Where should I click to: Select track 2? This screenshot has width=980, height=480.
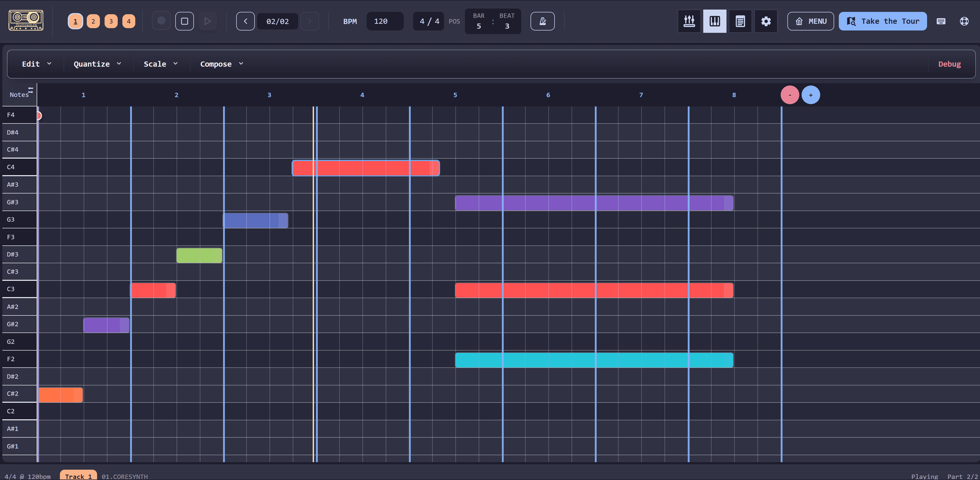pos(93,21)
